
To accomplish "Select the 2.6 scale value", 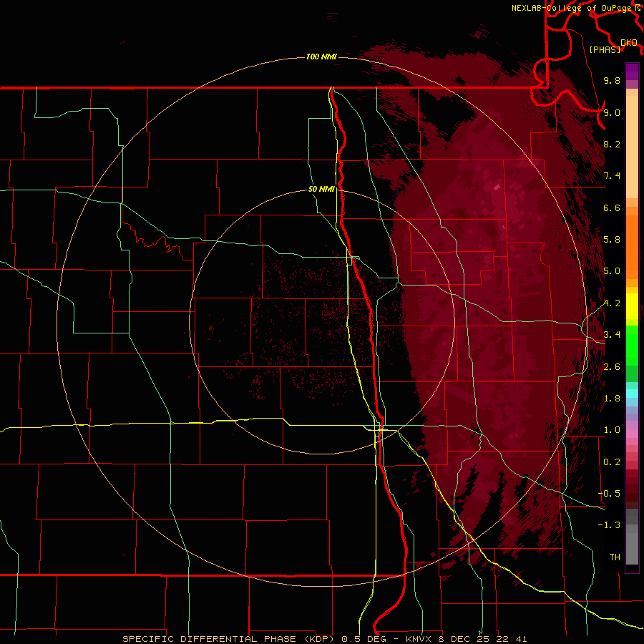I will tap(612, 367).
